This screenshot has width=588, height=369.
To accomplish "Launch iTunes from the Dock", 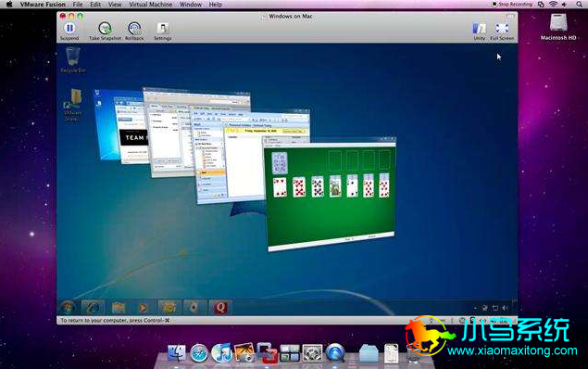I will coord(221,353).
